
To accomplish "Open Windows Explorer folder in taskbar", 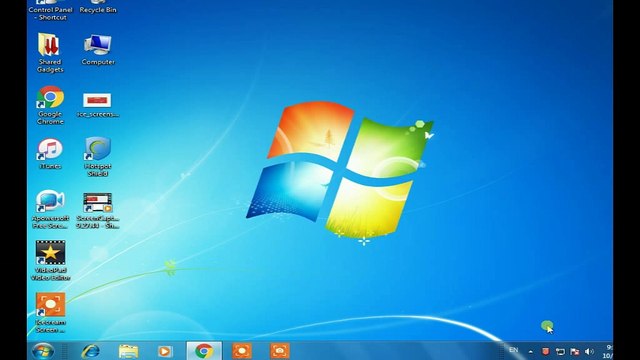I will 128,351.
